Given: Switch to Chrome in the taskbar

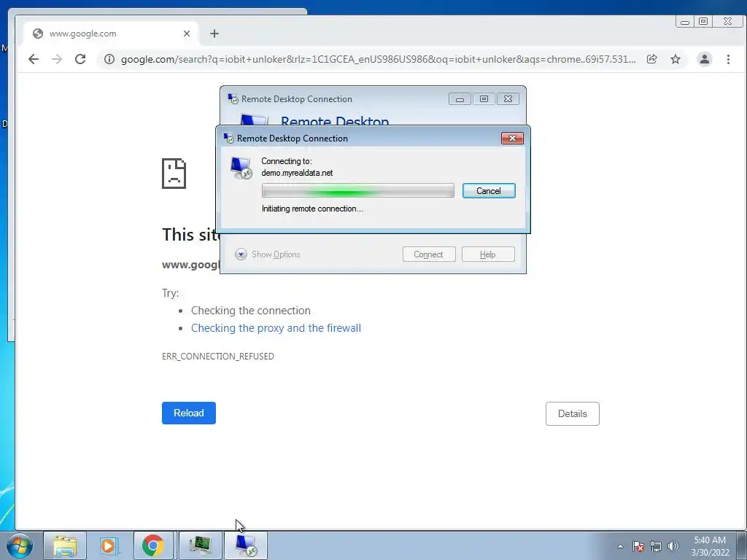Looking at the screenshot, I should click(153, 545).
